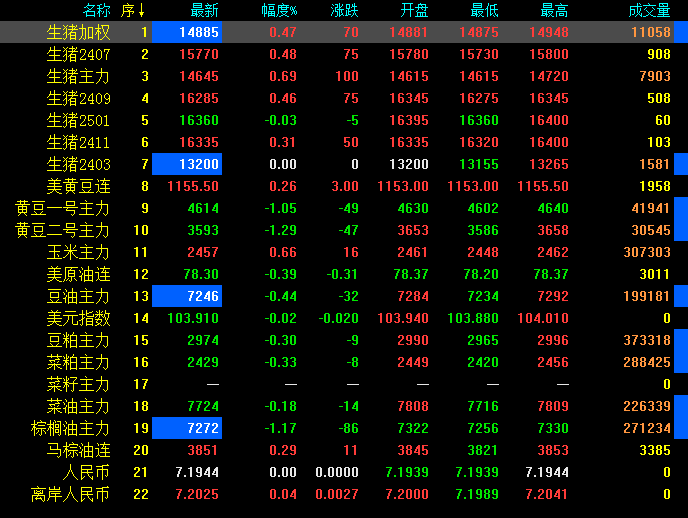Click latest price 7.2025

click(x=197, y=494)
